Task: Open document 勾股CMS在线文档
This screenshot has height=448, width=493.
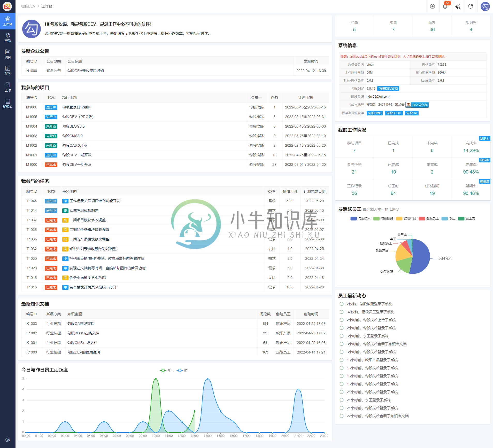Action: pyautogui.click(x=82, y=343)
